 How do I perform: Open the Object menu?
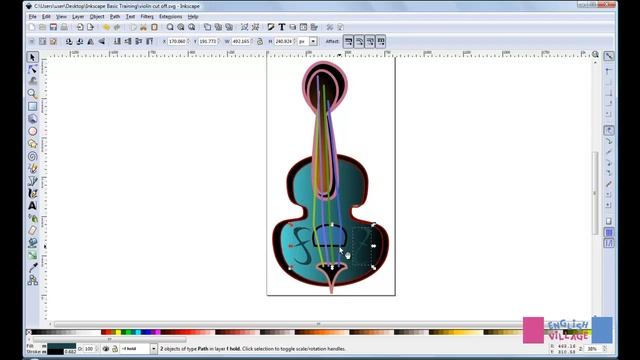coord(97,17)
